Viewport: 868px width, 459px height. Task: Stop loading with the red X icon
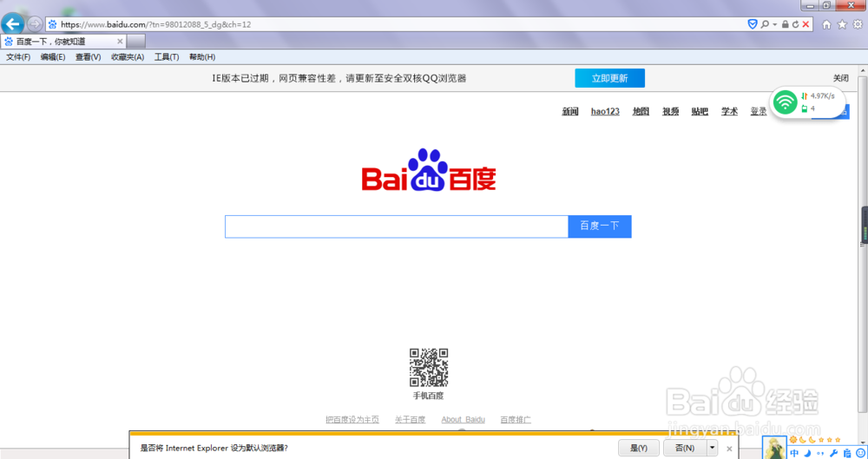(806, 24)
